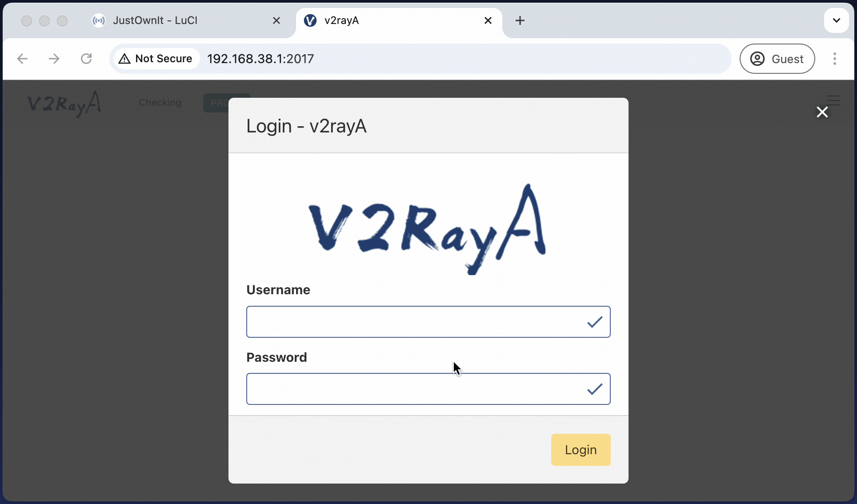Close the v2rayA tab
Image resolution: width=857 pixels, height=504 pixels.
click(488, 20)
